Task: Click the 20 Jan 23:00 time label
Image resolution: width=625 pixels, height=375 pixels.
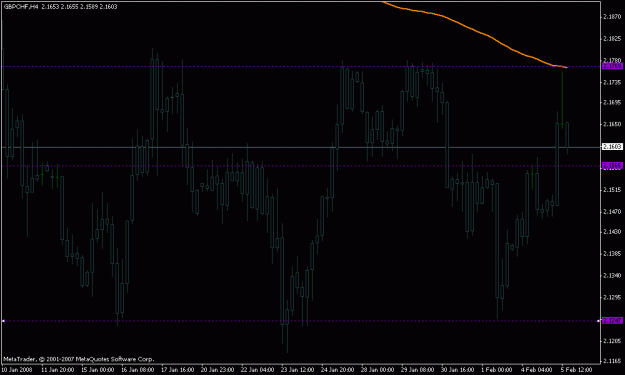Action: coord(217,370)
